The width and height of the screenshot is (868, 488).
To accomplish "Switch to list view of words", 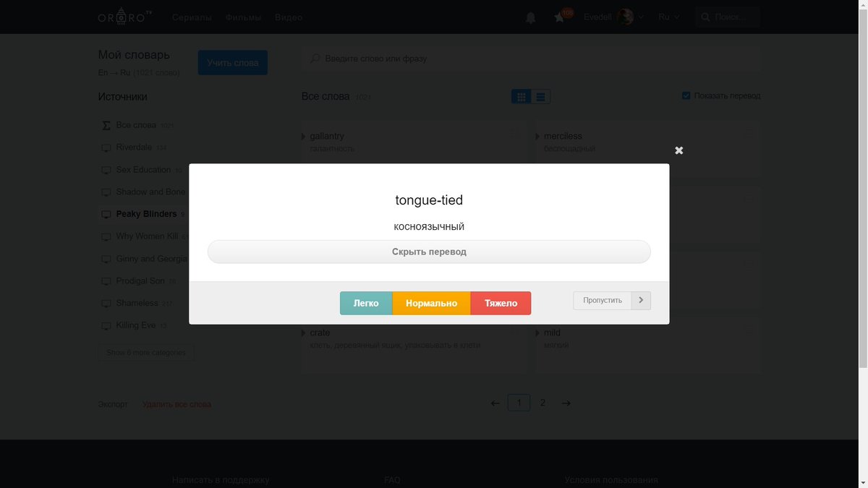I will [540, 96].
